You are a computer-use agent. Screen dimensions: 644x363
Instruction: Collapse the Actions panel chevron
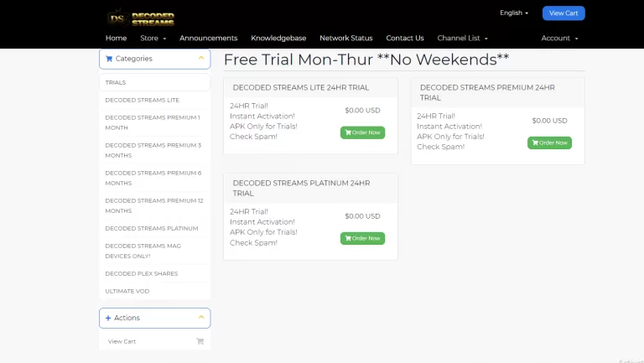(201, 317)
